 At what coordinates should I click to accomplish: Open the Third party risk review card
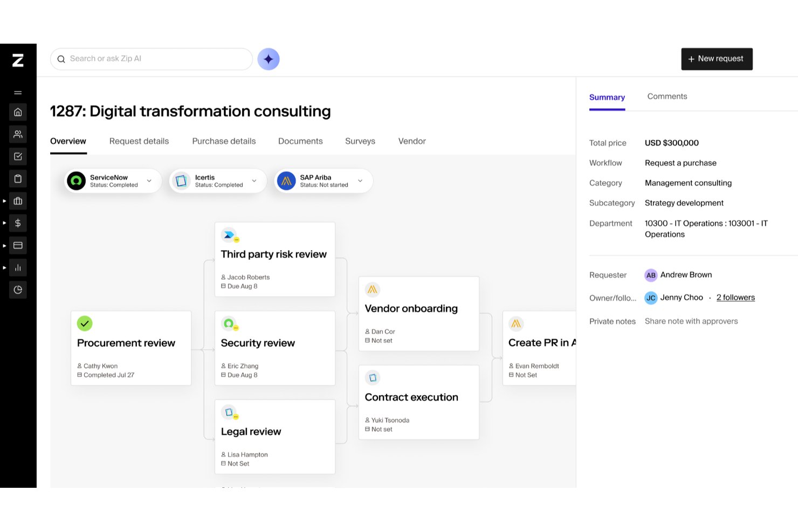275,259
